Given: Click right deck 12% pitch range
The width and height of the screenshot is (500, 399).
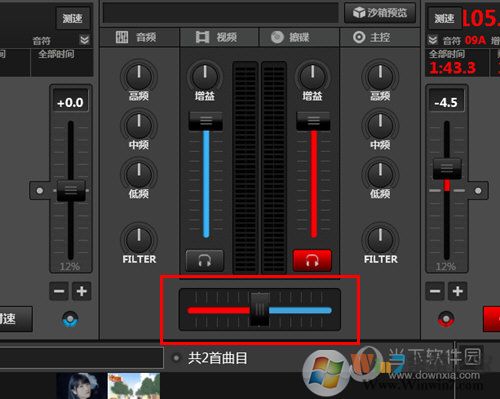Looking at the screenshot, I should pyautogui.click(x=446, y=266).
